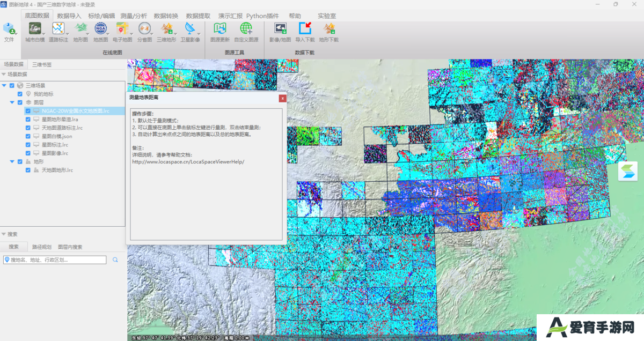Collapse the 三维场景 tree node
The height and width of the screenshot is (341, 644).
(4, 86)
